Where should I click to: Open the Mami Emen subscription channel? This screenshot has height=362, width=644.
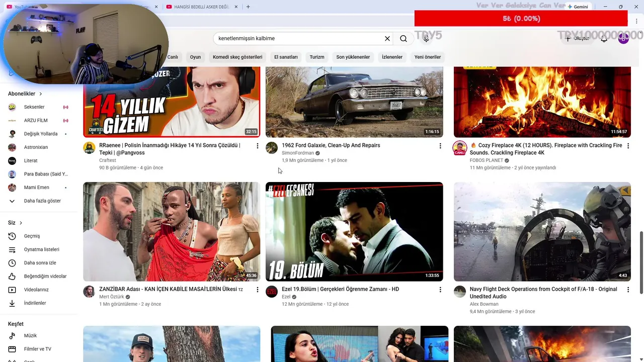(39, 188)
